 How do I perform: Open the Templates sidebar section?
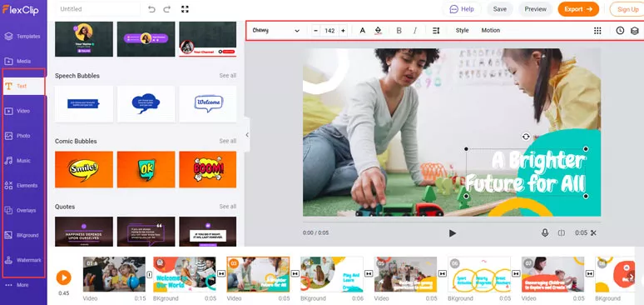pos(23,36)
